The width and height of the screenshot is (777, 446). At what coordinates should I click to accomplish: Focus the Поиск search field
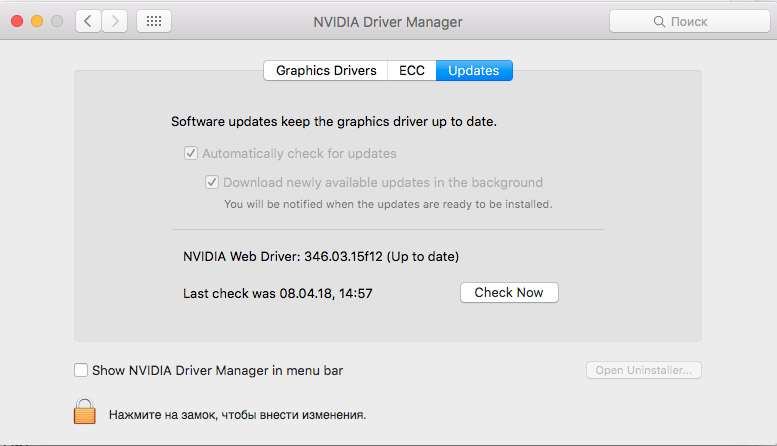coord(689,21)
